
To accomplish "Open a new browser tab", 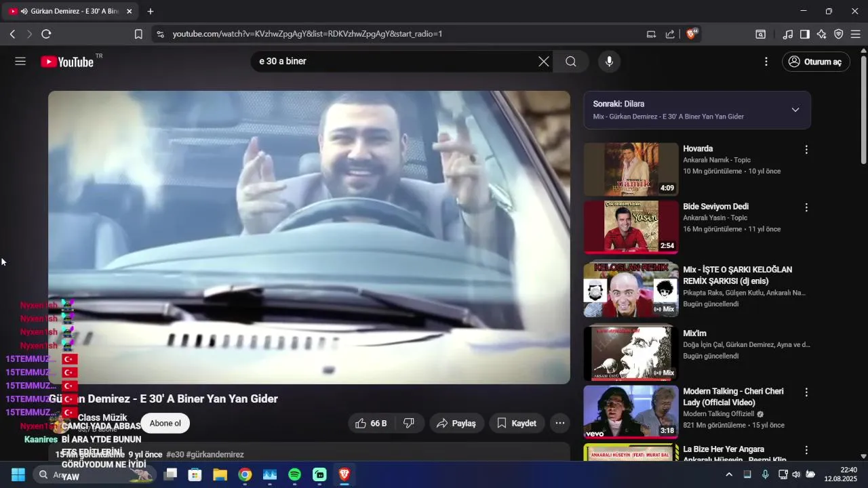I will [x=151, y=12].
